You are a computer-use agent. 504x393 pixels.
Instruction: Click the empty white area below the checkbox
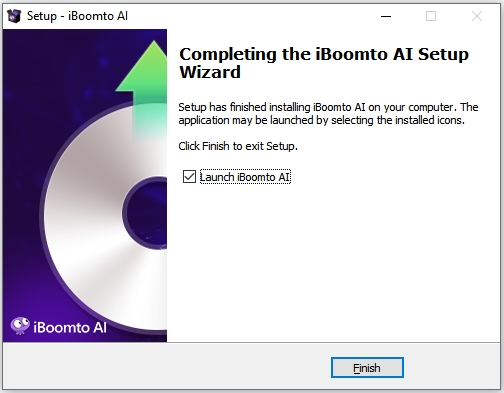coord(333,260)
